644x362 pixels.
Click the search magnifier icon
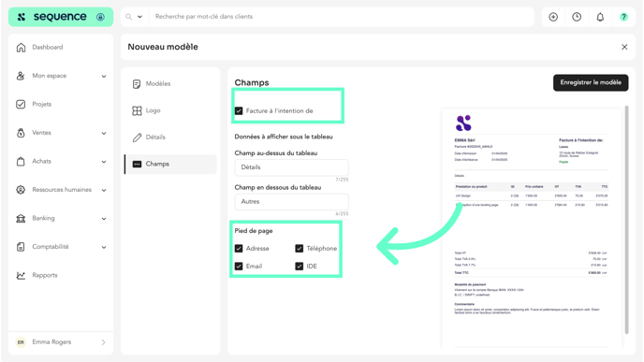pos(128,17)
